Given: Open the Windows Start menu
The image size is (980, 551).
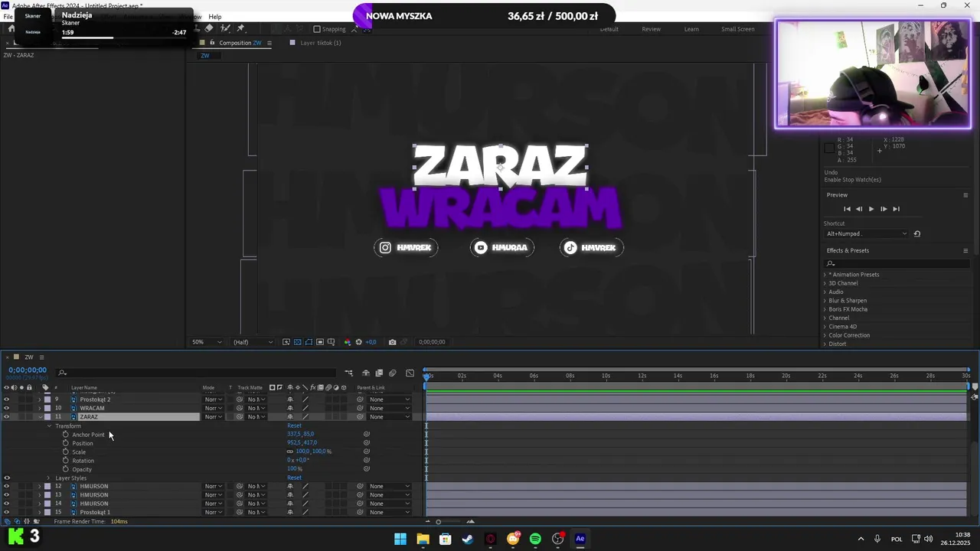Looking at the screenshot, I should pos(400,539).
